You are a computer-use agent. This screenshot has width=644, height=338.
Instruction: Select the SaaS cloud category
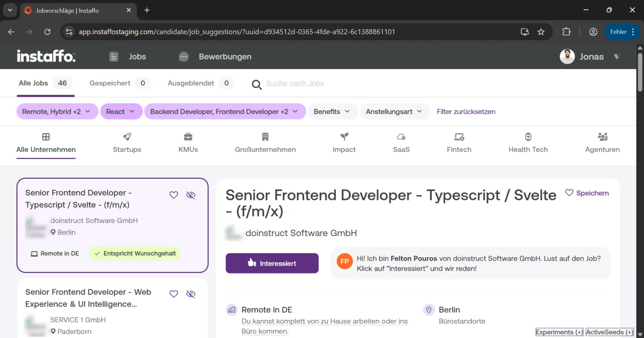401,143
